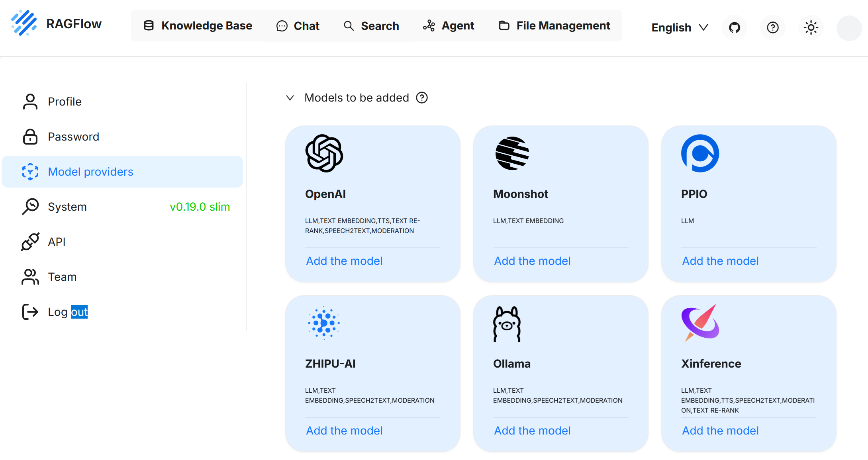Open the user avatar menu
Image resolution: width=868 pixels, height=460 pixels.
(x=849, y=28)
